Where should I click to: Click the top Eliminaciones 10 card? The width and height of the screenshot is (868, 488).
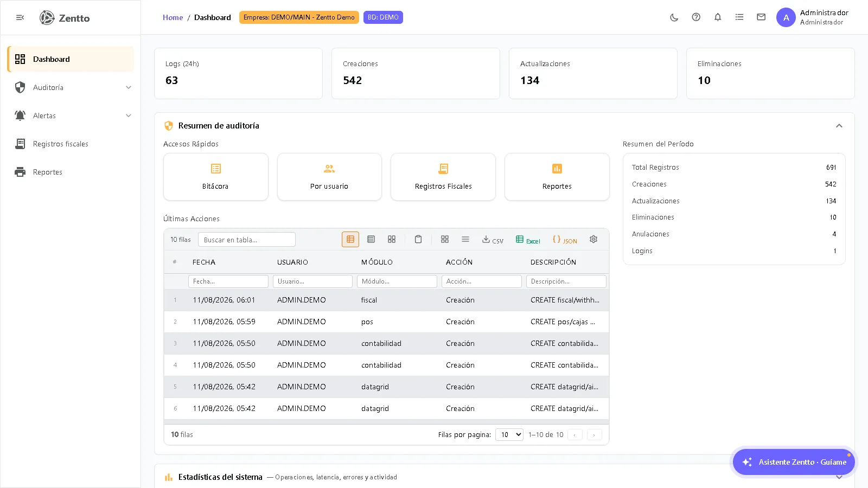770,74
